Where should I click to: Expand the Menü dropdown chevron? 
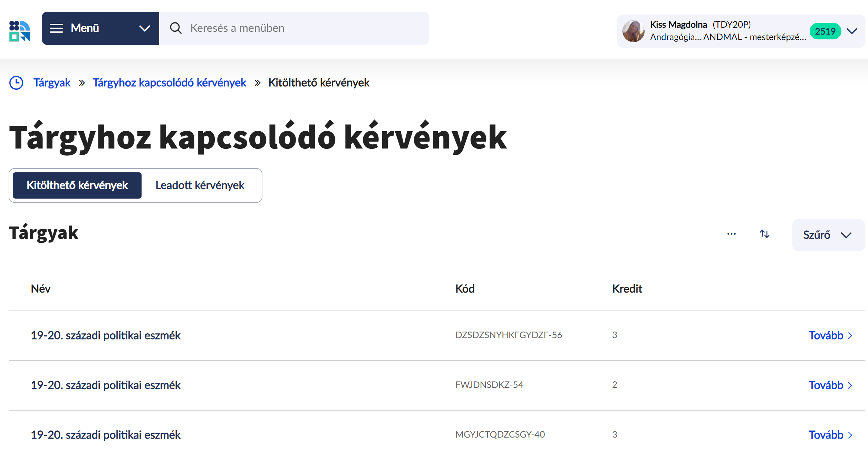point(145,28)
